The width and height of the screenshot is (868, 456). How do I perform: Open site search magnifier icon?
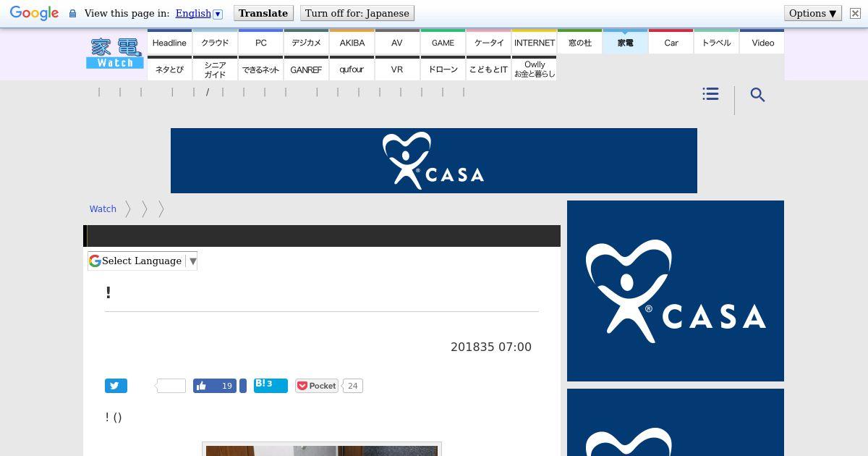pos(757,95)
